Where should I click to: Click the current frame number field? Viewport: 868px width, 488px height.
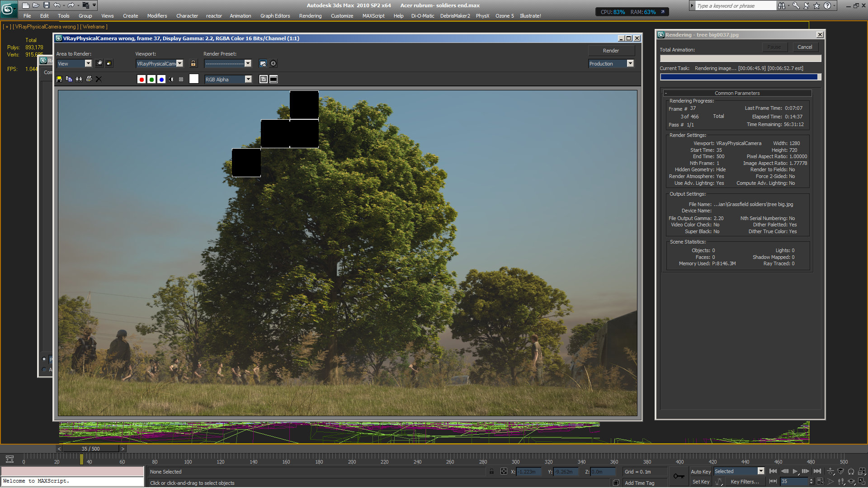794,482
